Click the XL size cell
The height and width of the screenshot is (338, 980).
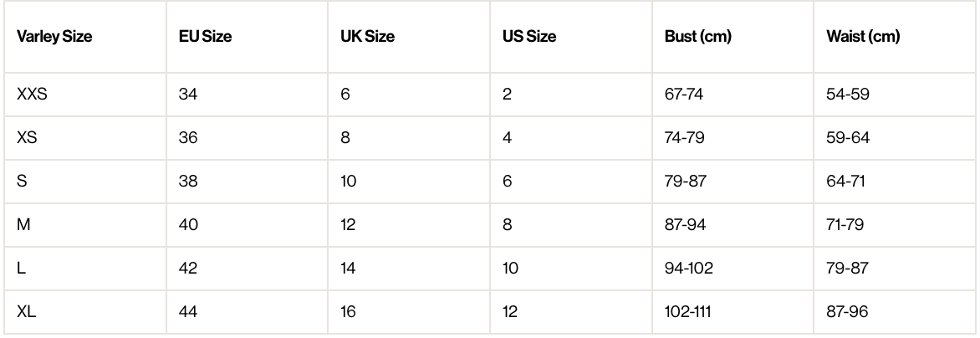[x=25, y=313]
